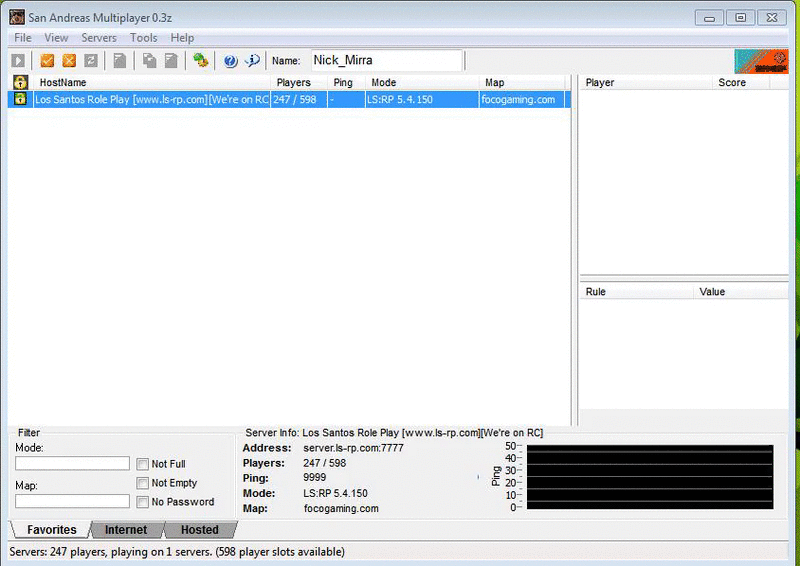Click the 9999 ping value in Server Info

[314, 477]
